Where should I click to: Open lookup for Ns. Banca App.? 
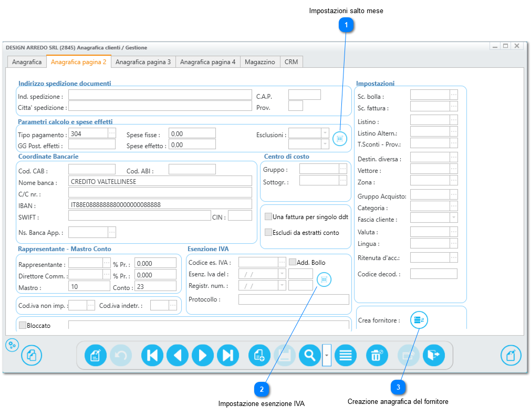pos(112,232)
